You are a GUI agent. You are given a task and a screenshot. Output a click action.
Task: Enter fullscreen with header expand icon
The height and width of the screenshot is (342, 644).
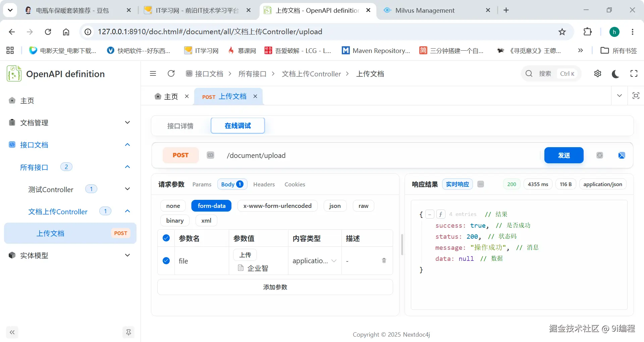tap(634, 73)
